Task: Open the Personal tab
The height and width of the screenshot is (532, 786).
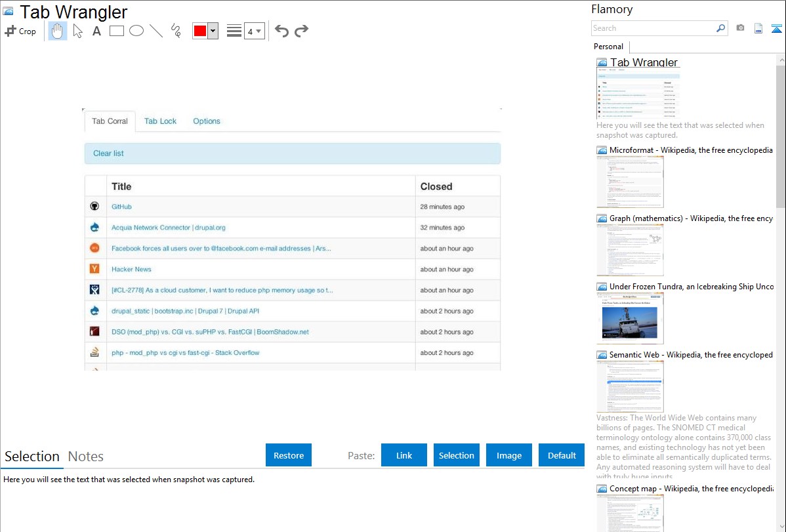Action: pyautogui.click(x=609, y=47)
